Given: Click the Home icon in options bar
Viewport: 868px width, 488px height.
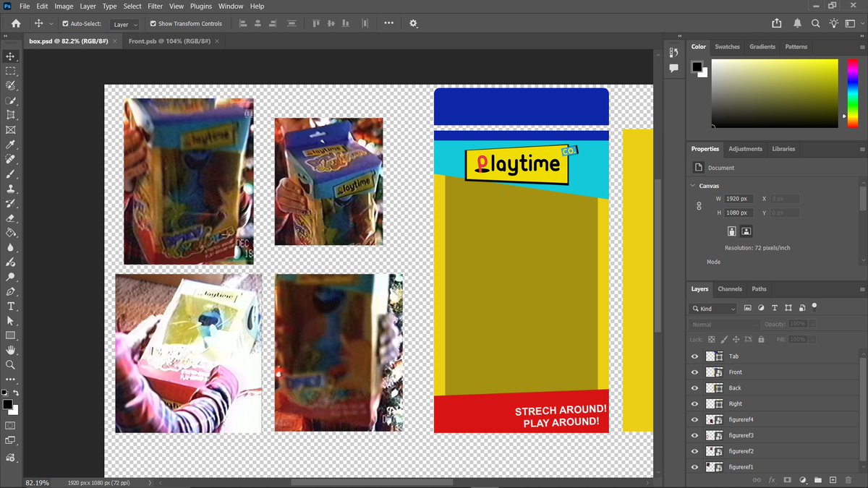Looking at the screenshot, I should tap(16, 23).
